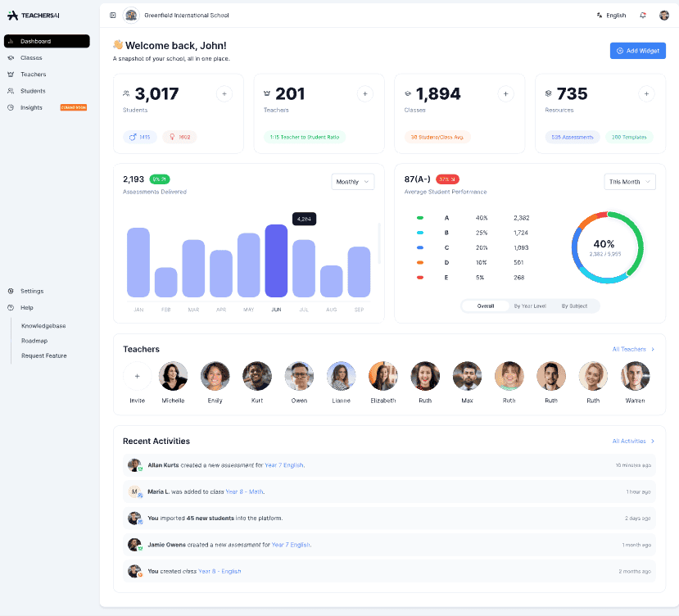Open the Monthly dropdown

(x=353, y=181)
